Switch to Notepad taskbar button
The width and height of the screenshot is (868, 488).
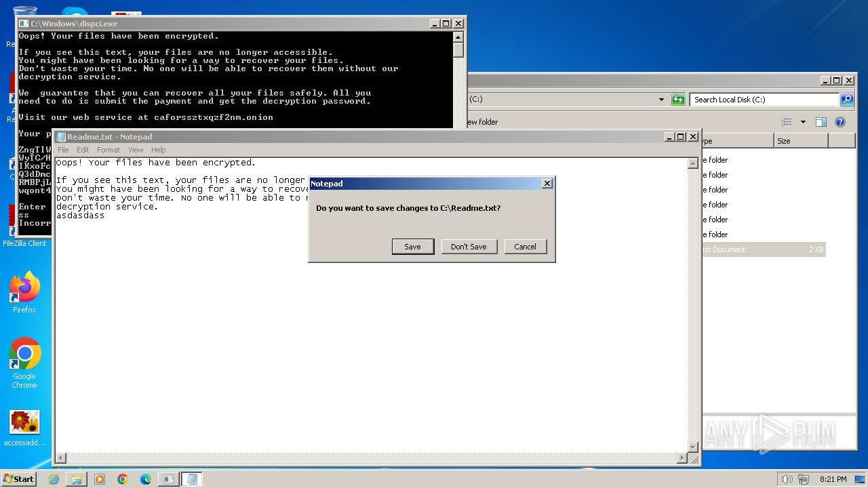[x=191, y=479]
